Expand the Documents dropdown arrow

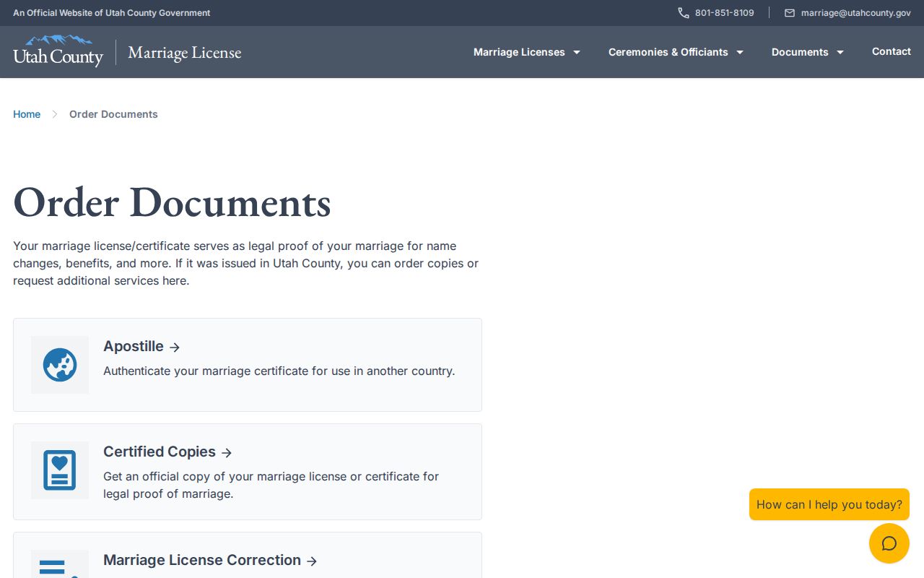(x=840, y=52)
